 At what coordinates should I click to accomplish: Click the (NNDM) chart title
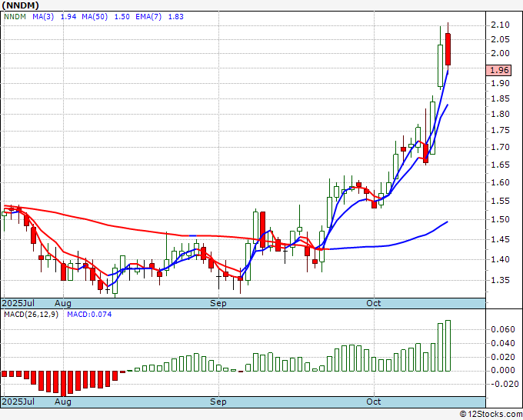point(20,5)
